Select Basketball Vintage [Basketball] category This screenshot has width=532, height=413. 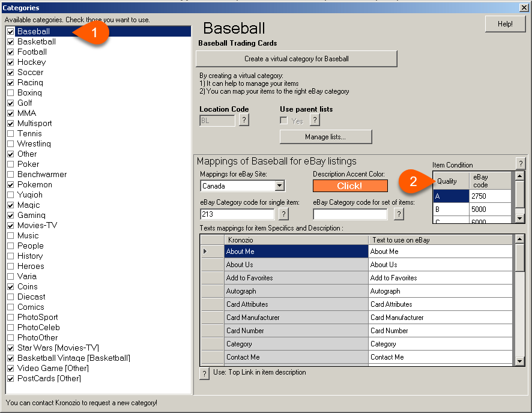pos(74,358)
